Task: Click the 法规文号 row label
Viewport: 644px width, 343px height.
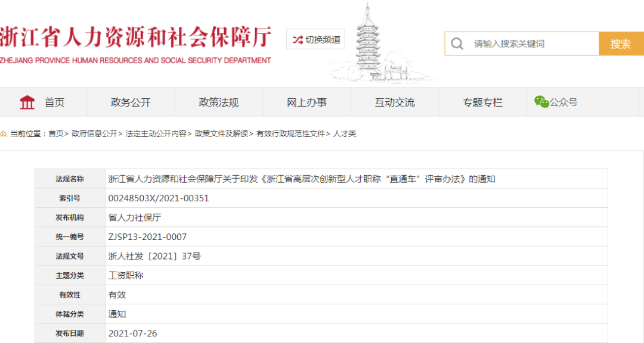Action: point(70,256)
